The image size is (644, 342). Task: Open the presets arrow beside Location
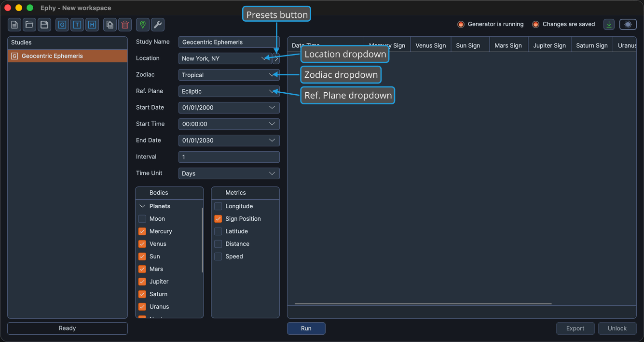(276, 59)
